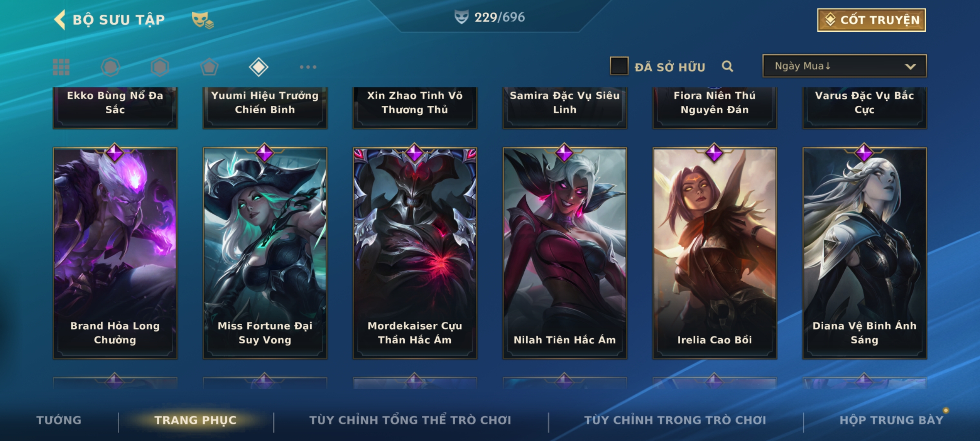Select the Irelia Cao Bồi skin card
The height and width of the screenshot is (441, 980).
(715, 253)
